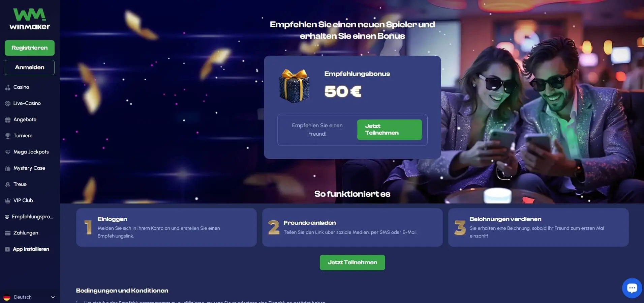This screenshot has width=644, height=303.
Task: Click the VIP Club crown icon
Action: [8, 201]
